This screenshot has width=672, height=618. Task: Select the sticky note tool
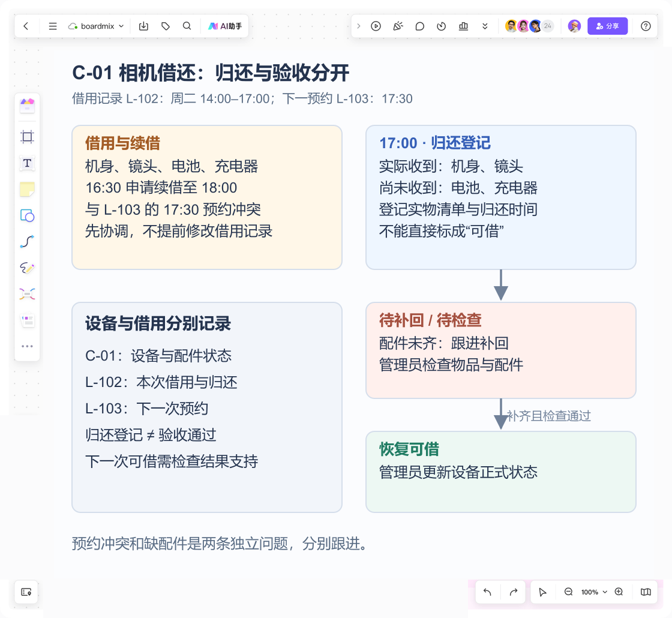[28, 190]
